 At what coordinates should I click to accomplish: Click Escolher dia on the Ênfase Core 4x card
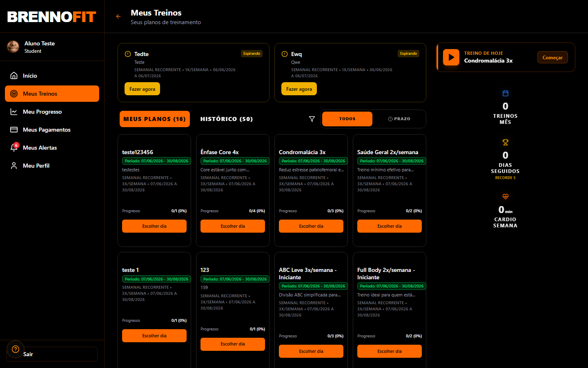coord(233,226)
